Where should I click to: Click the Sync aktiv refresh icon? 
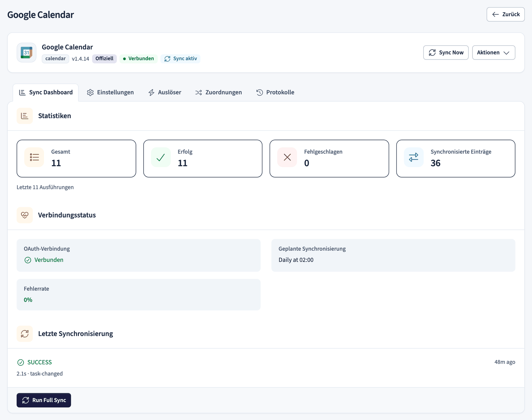pos(167,59)
